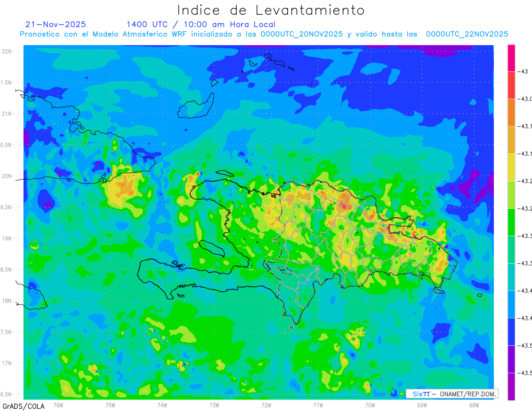Click the "9.5N" latitude tick label
The height and width of the screenshot is (411, 532).
pyautogui.click(x=7, y=207)
